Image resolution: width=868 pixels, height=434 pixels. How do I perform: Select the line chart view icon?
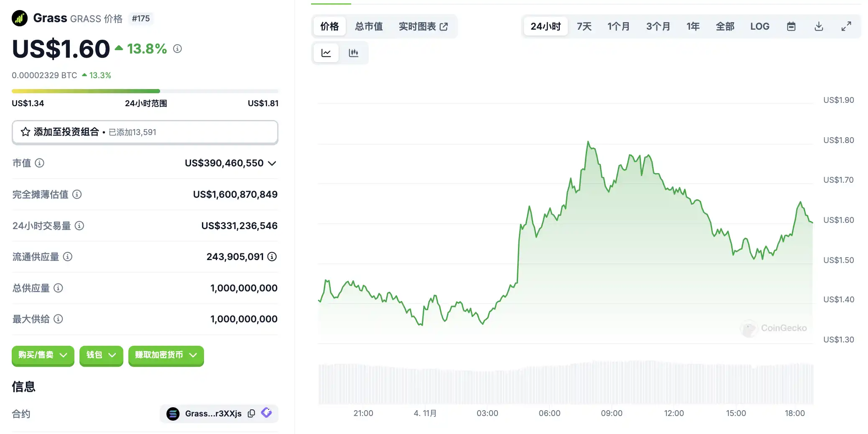coord(326,53)
